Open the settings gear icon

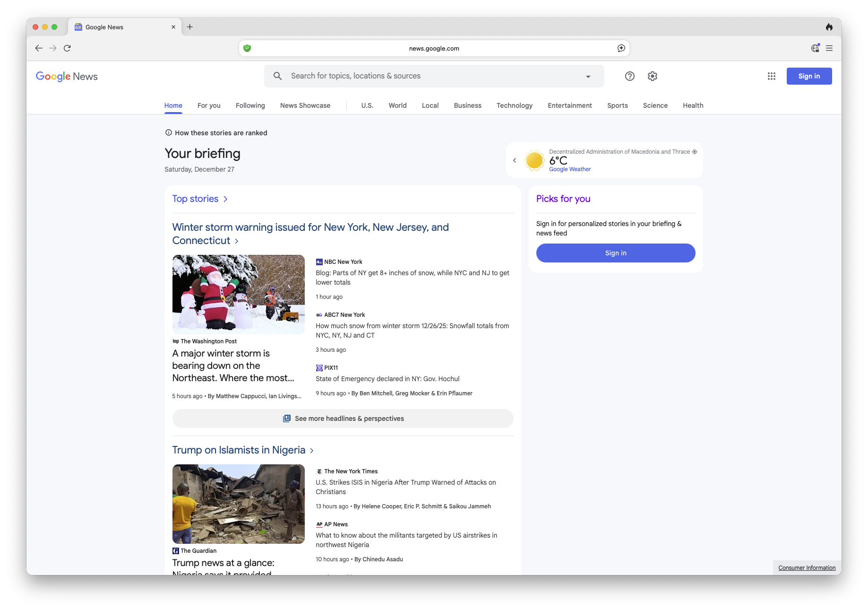pyautogui.click(x=653, y=76)
